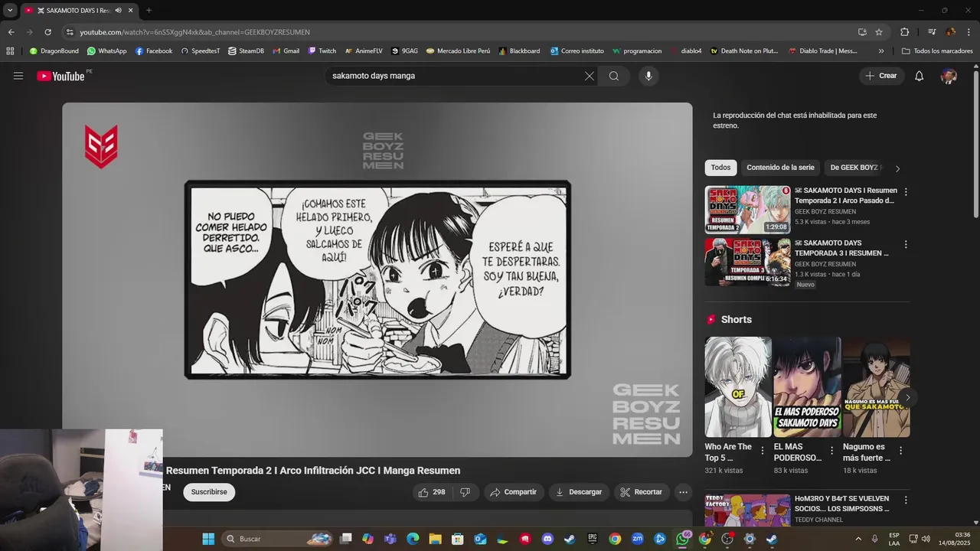Open options for EL MAS PODEROSO short
This screenshot has width=980, height=551.
click(831, 451)
